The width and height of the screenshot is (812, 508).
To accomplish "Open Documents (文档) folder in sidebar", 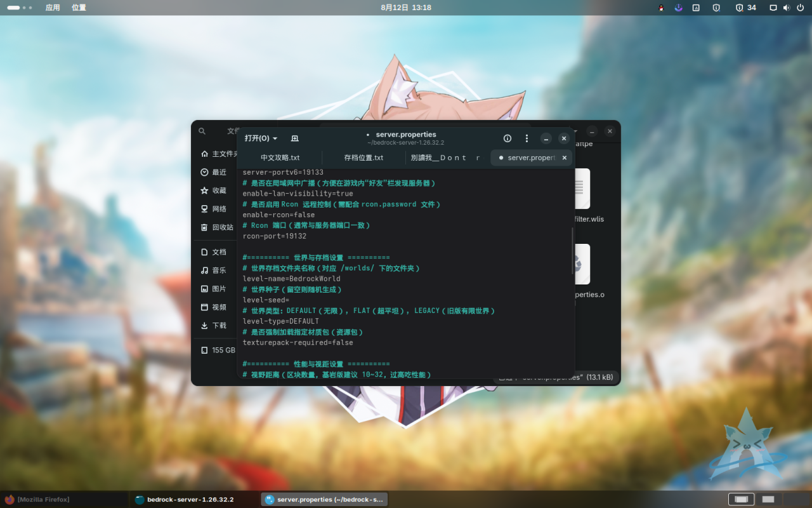I will pyautogui.click(x=214, y=252).
